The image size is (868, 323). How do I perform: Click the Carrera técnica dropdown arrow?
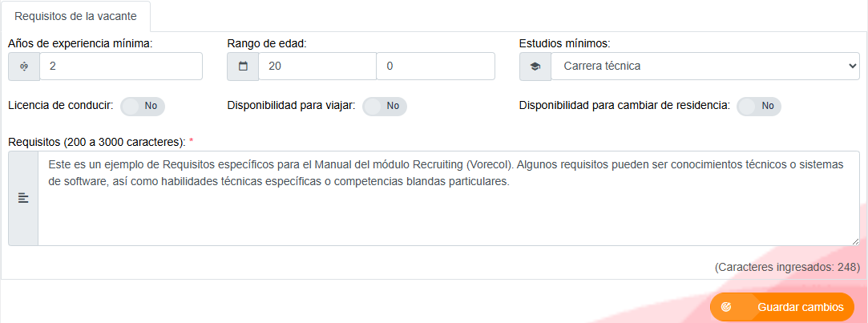[852, 67]
